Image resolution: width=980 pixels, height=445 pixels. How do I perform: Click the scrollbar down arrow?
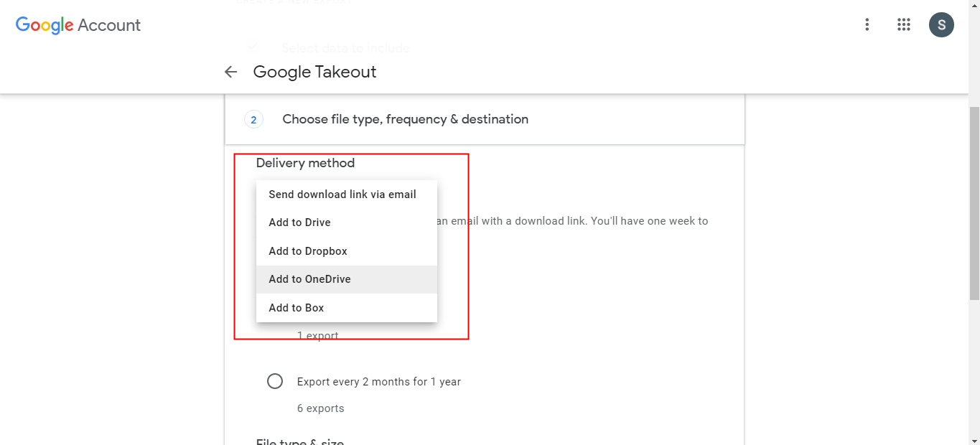point(974,439)
